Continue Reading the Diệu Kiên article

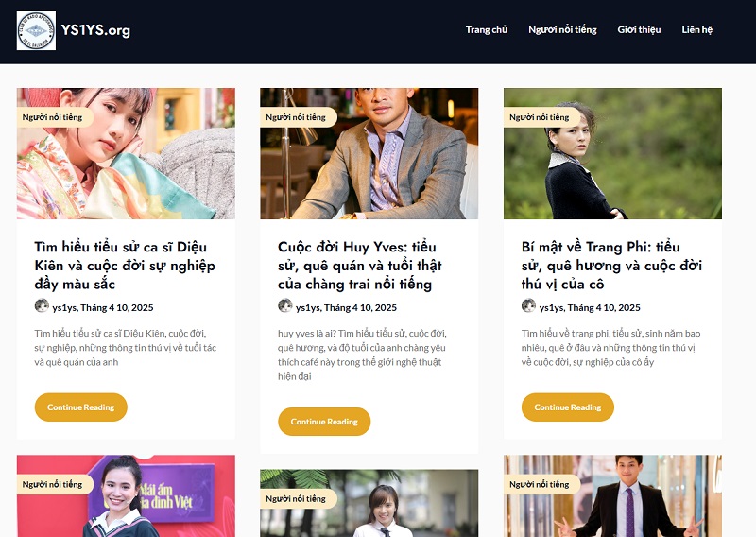pyautogui.click(x=81, y=407)
